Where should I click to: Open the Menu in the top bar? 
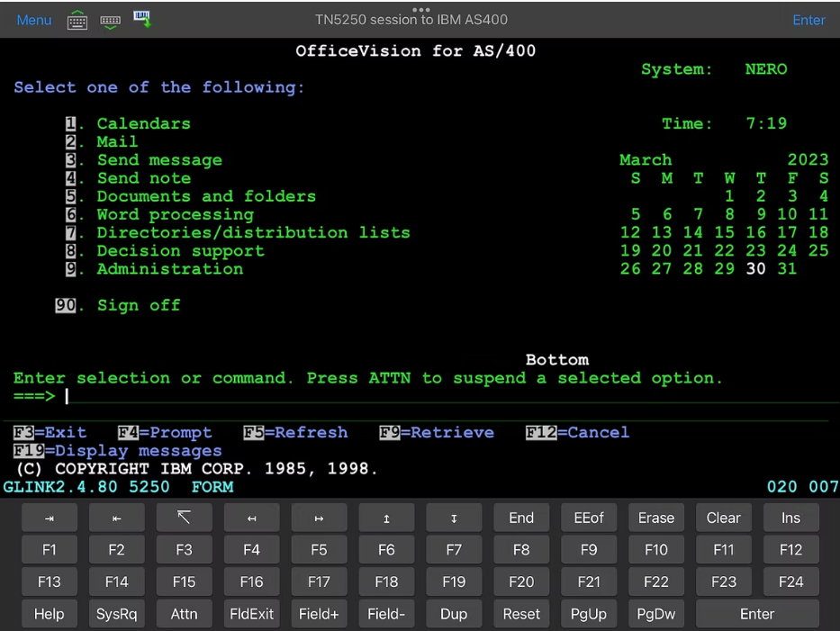click(x=34, y=20)
